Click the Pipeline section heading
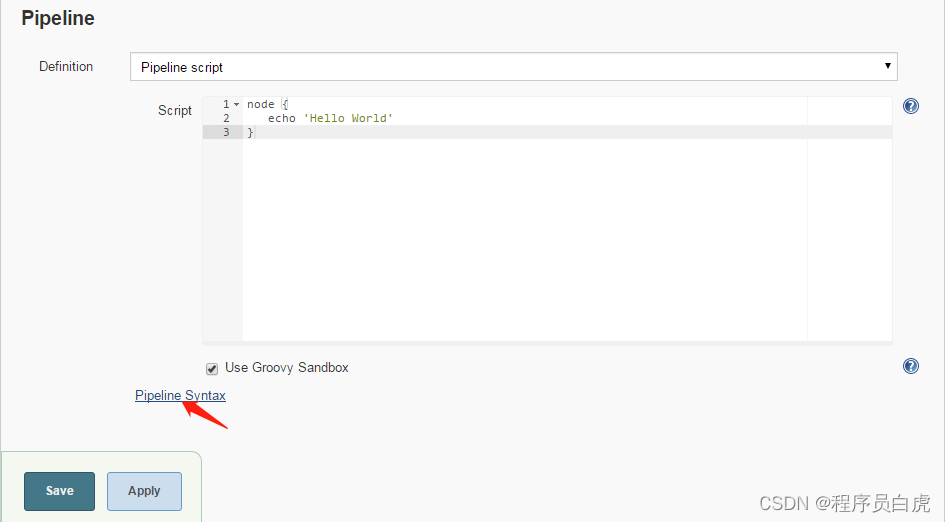Viewport: 945px width, 522px height. [x=58, y=18]
